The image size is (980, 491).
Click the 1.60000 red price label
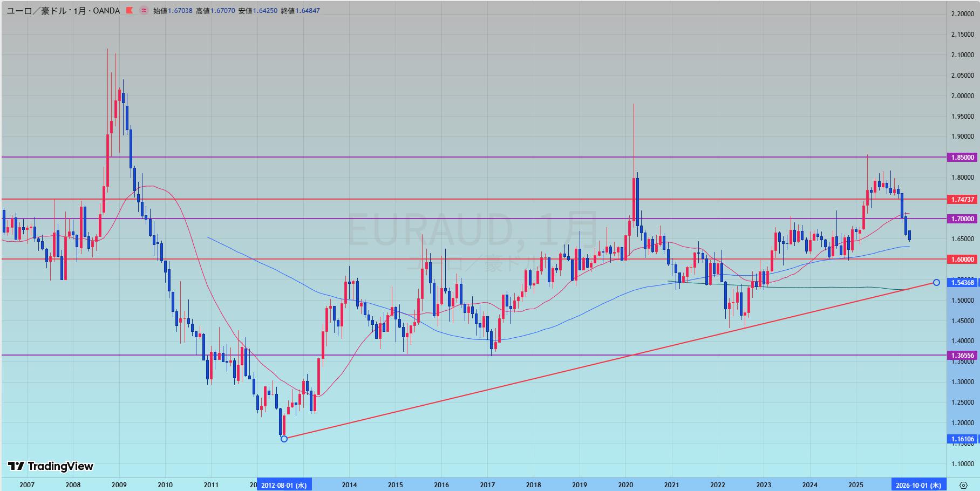coord(963,260)
